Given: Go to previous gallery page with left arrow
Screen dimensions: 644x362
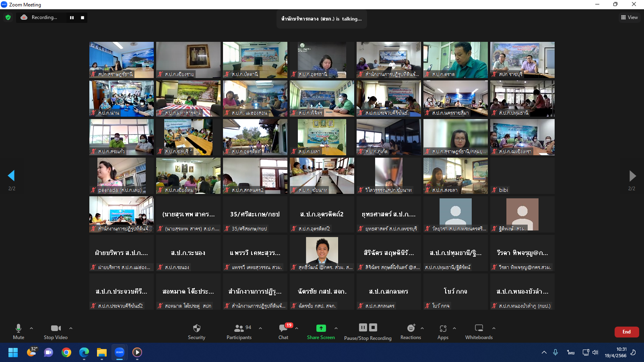Looking at the screenshot, I should [x=11, y=175].
